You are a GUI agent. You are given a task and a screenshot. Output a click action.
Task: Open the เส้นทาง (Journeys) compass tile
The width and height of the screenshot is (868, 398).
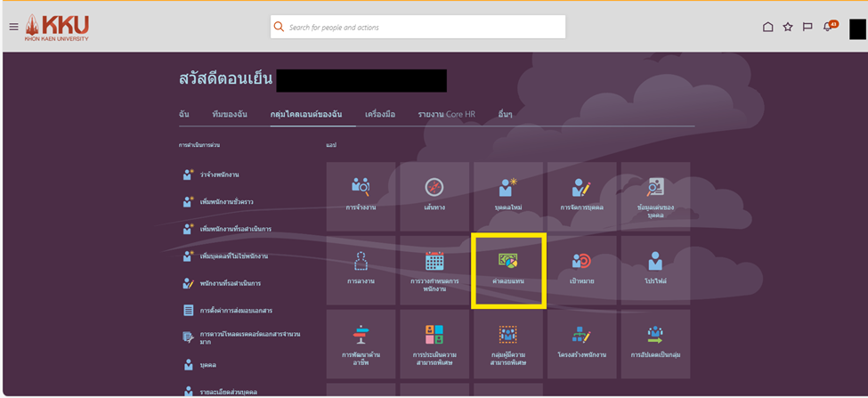point(434,196)
